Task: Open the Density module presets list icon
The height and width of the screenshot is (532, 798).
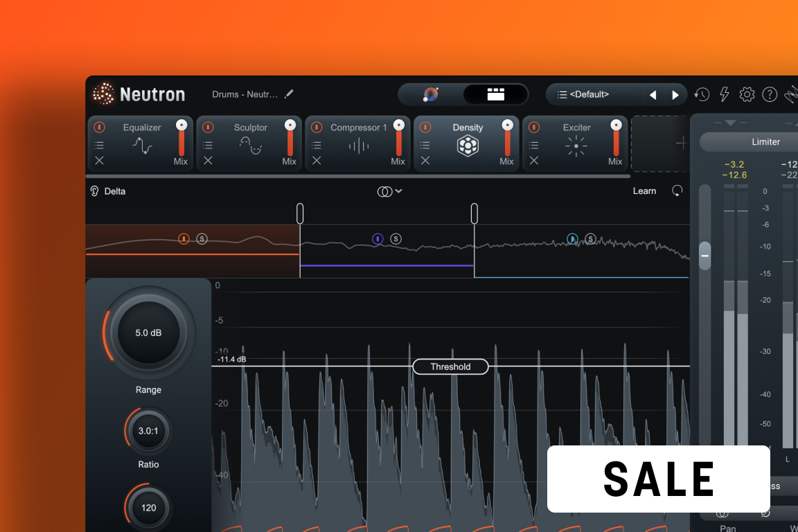Action: click(425, 145)
